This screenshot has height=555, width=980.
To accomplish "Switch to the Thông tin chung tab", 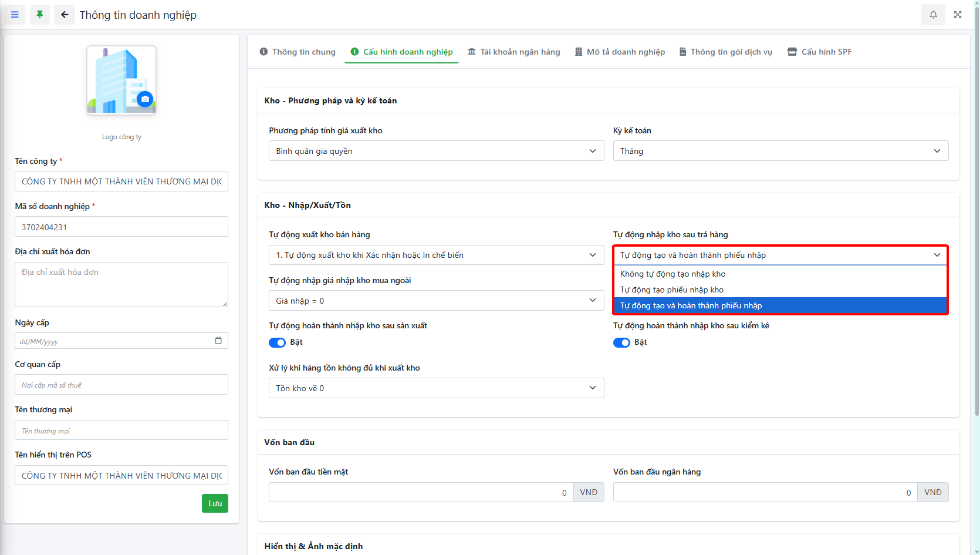I will [298, 52].
